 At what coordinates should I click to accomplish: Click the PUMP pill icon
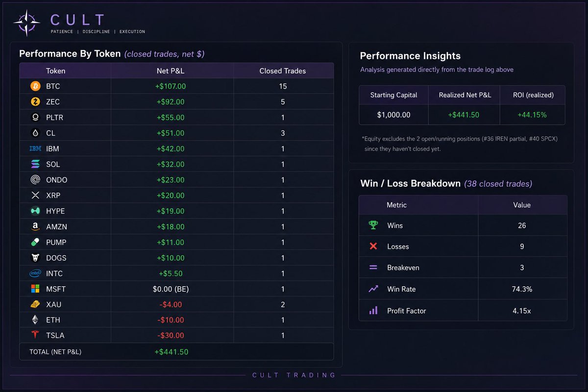tap(35, 242)
